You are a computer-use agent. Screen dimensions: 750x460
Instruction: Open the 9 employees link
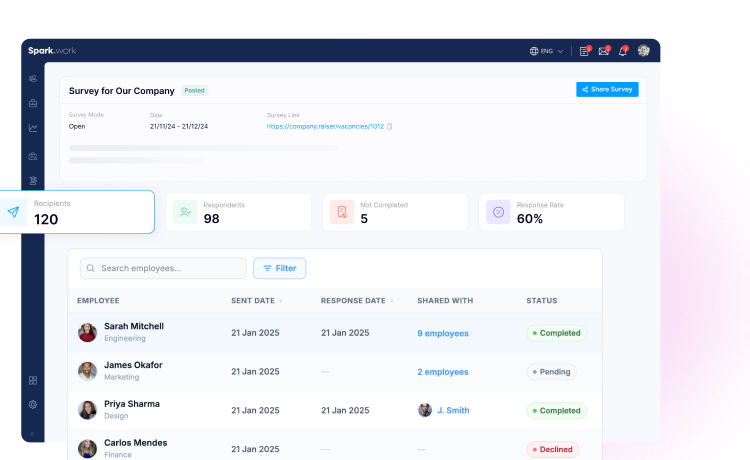click(x=442, y=333)
